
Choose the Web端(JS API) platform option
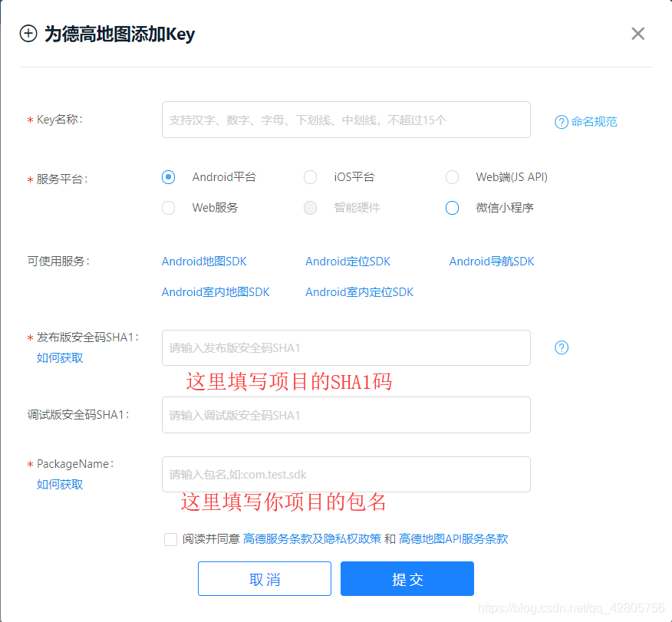click(452, 177)
